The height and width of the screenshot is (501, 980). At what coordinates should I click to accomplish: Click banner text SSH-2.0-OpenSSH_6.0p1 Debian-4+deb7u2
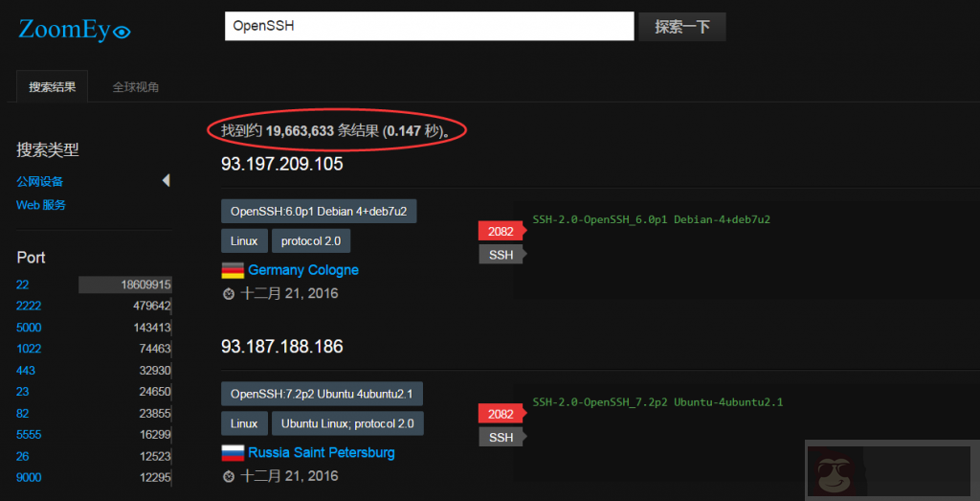tap(651, 219)
